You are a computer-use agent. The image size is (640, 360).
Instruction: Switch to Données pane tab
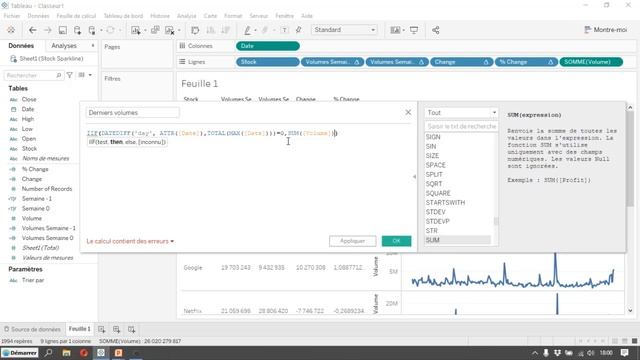(x=21, y=46)
